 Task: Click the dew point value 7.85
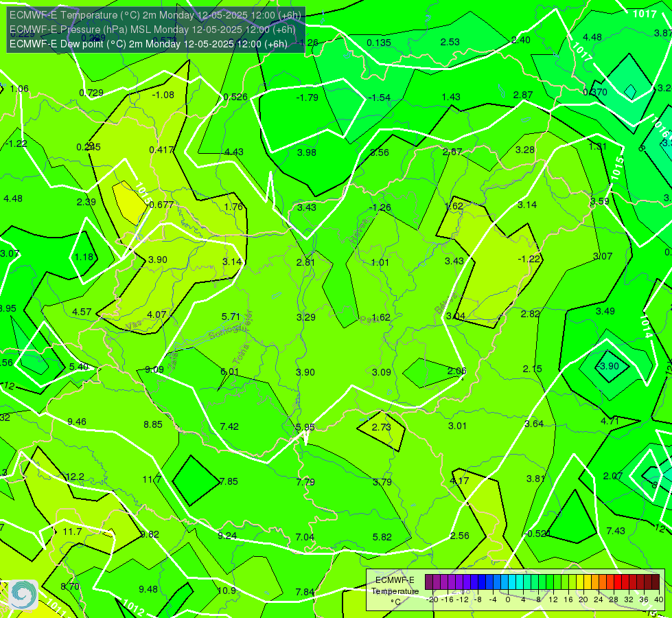229,481
